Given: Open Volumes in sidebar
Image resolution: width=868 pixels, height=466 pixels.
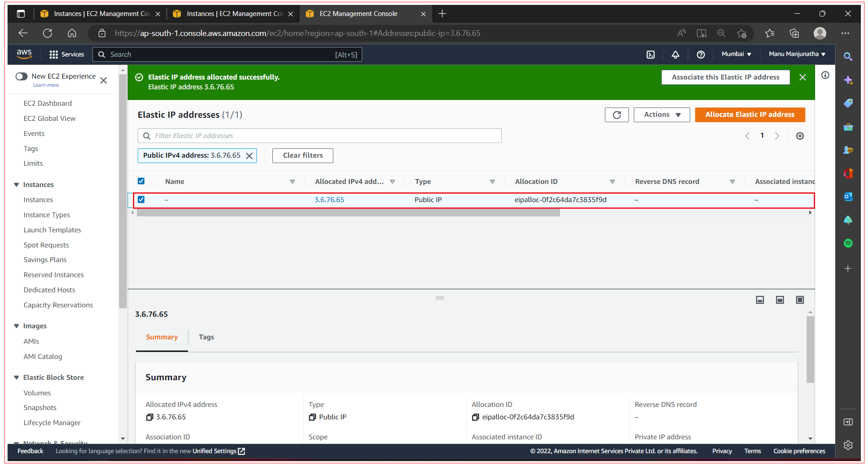Looking at the screenshot, I should click(x=37, y=393).
